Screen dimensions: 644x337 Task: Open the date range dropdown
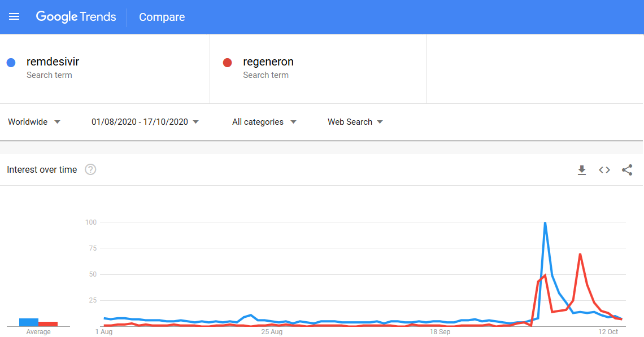(145, 122)
